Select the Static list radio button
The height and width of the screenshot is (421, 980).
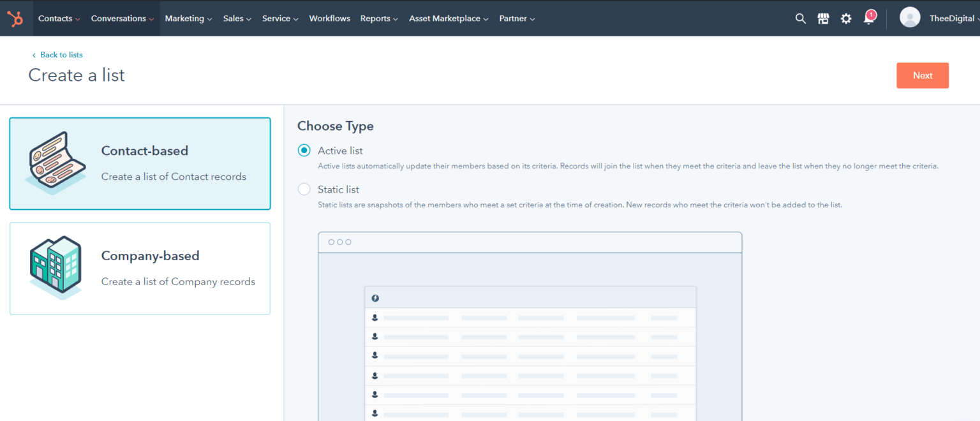coord(304,189)
